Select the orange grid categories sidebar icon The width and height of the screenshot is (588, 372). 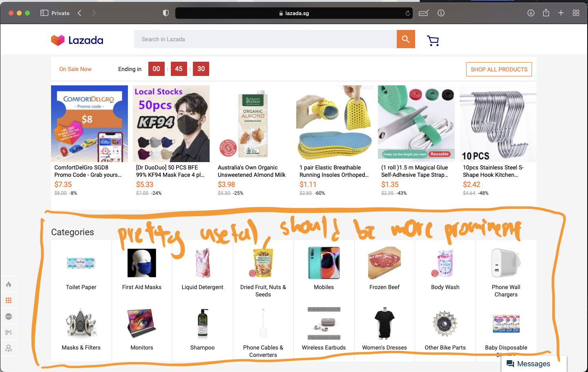[x=9, y=301]
